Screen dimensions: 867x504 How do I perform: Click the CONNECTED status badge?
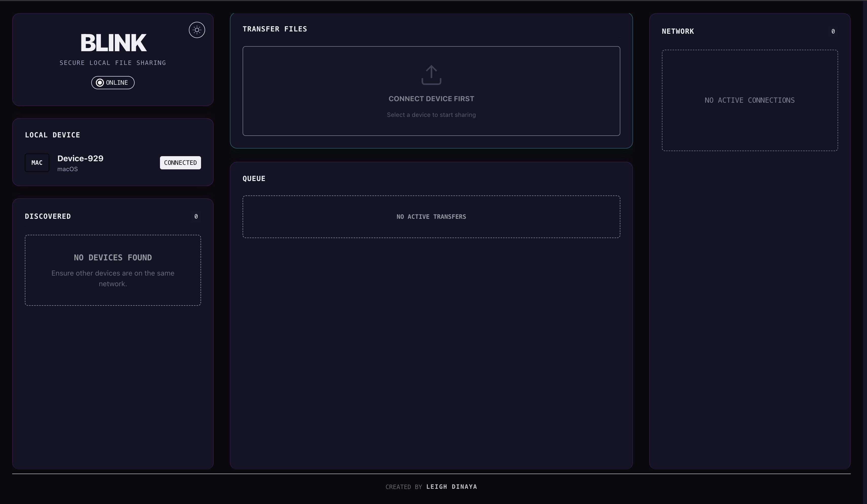click(180, 163)
